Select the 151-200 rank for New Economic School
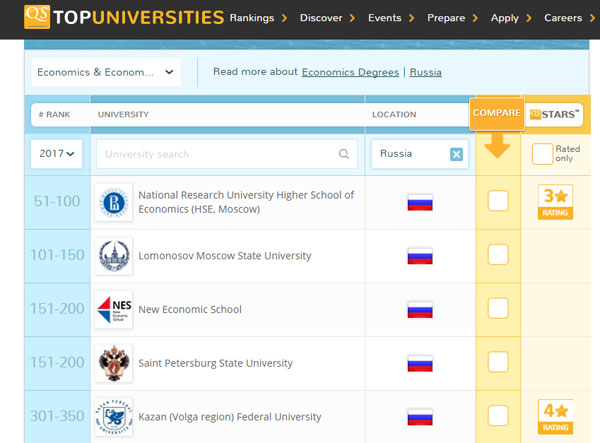This screenshot has width=600, height=443. coord(57,308)
